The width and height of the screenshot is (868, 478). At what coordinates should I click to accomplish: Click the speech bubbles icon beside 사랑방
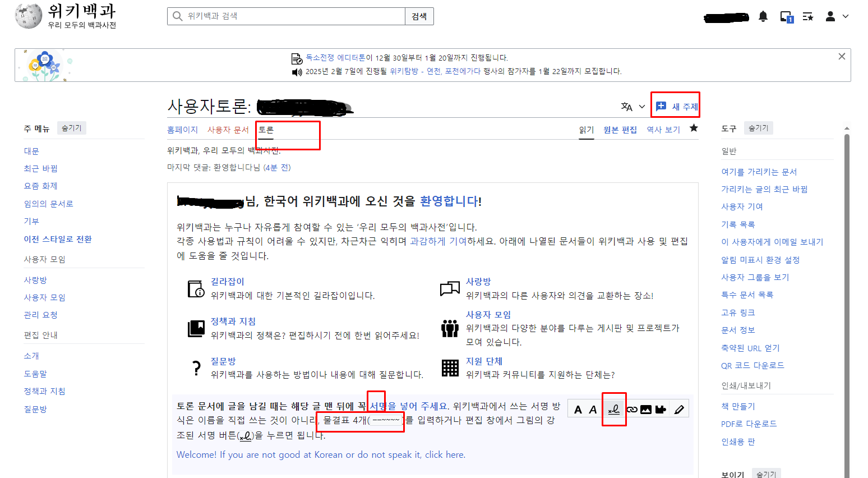(450, 288)
